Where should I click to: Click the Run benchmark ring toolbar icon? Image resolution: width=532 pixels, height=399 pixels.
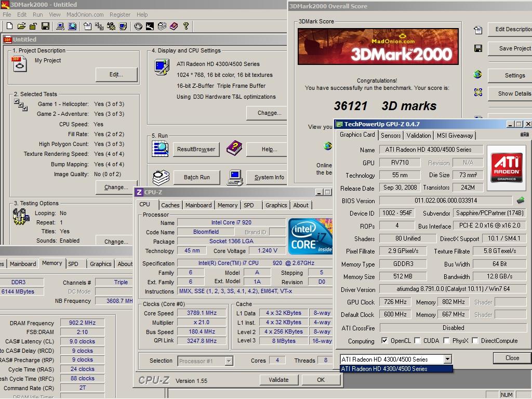click(x=138, y=26)
